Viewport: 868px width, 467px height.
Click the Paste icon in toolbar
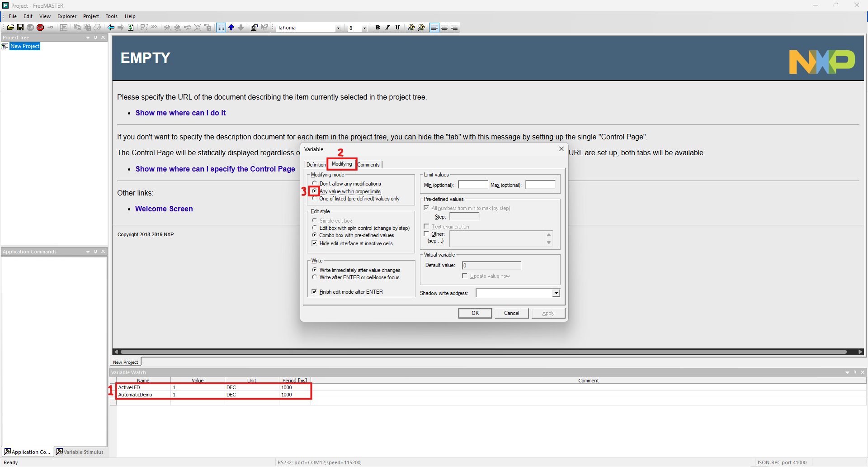[x=87, y=28]
